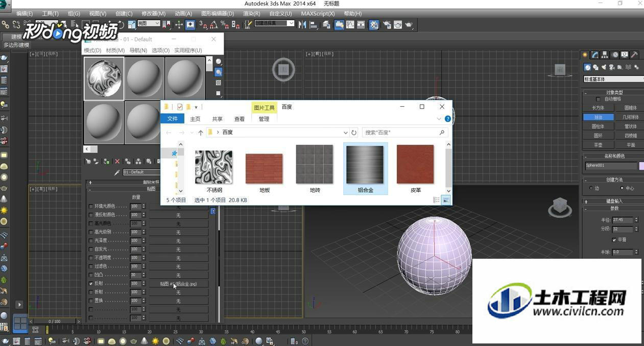
Task: Open the 标准基本体 category dropdown
Action: [x=613, y=79]
